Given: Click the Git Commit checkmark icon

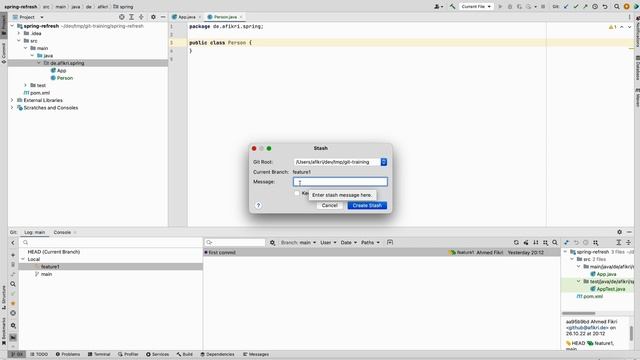Looking at the screenshot, I should point(576,7).
